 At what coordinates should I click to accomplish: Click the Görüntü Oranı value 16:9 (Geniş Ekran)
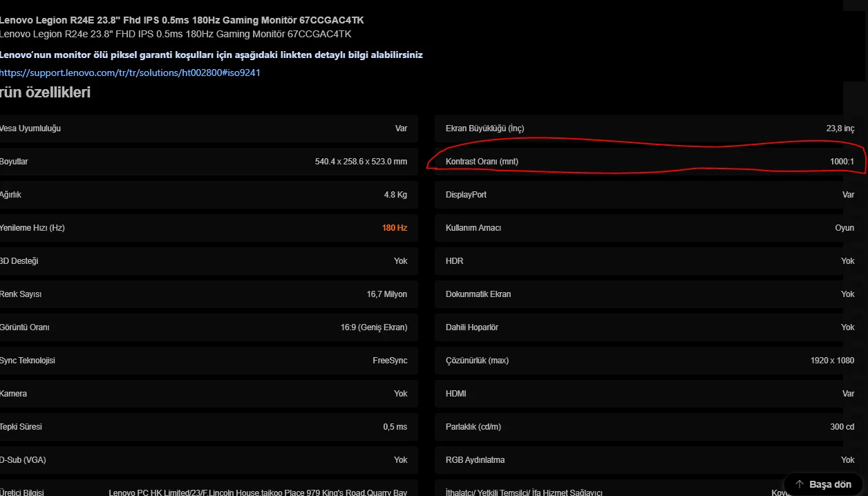pos(374,327)
